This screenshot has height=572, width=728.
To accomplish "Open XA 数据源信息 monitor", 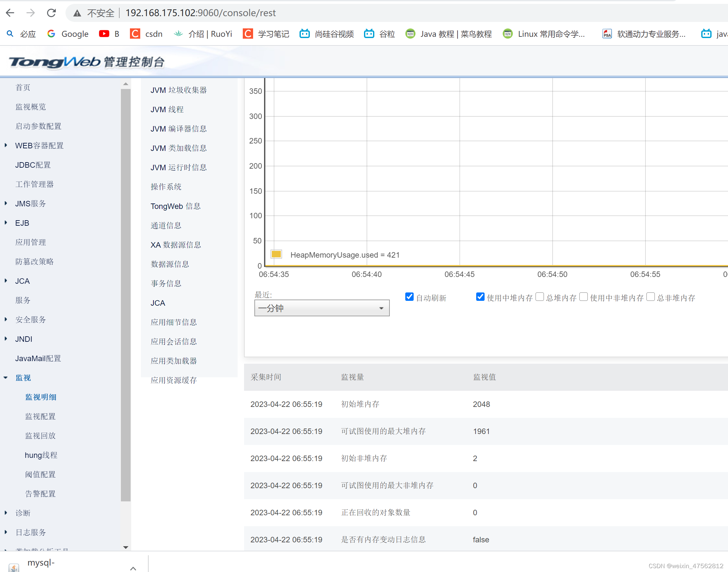I will click(x=175, y=245).
